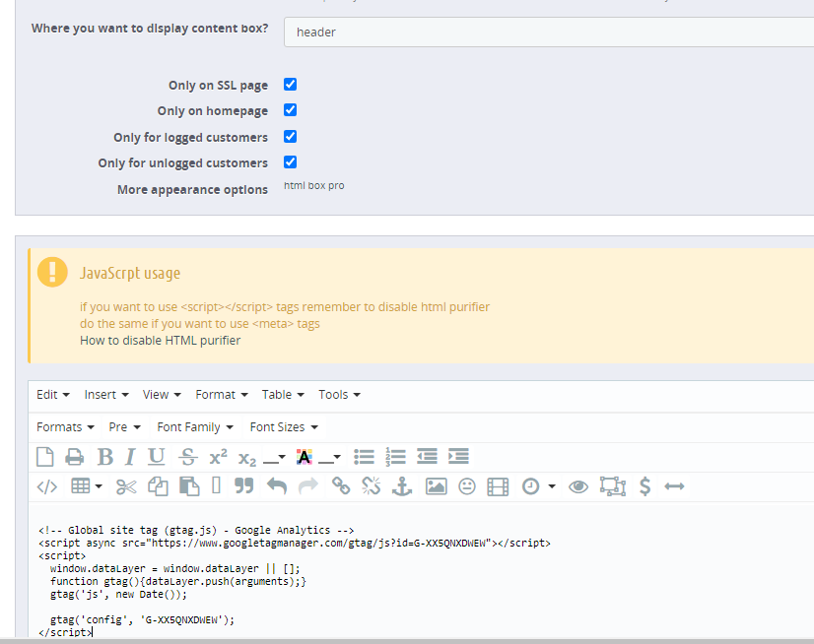Open the Font Family dropdown
The image size is (814, 644).
(195, 427)
